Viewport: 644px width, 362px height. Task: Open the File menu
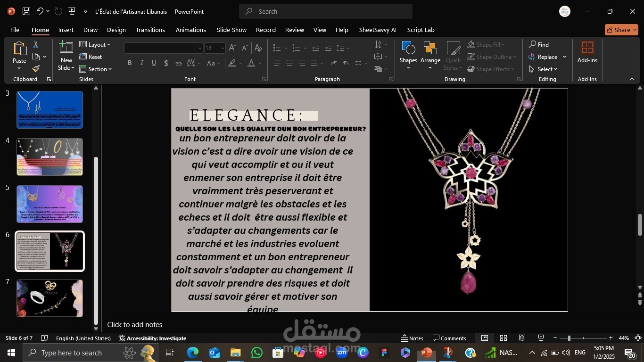tap(15, 30)
